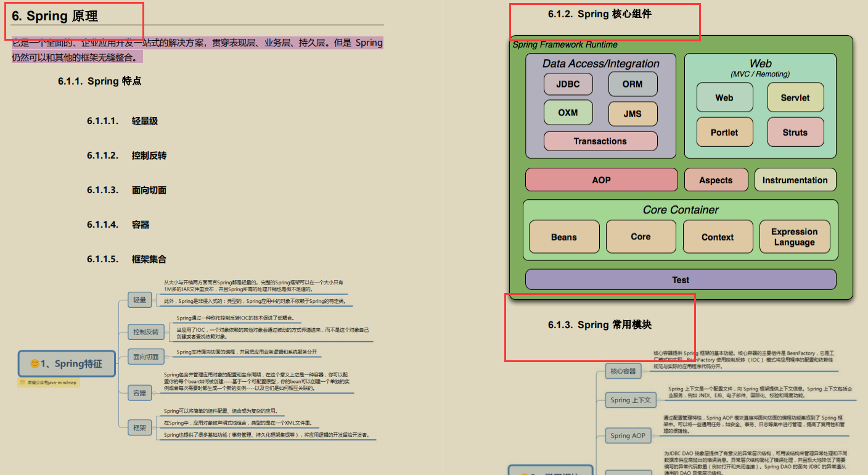This screenshot has width=868, height=475.
Task: Select the Portlet box in the diagram
Action: pyautogui.click(x=724, y=132)
